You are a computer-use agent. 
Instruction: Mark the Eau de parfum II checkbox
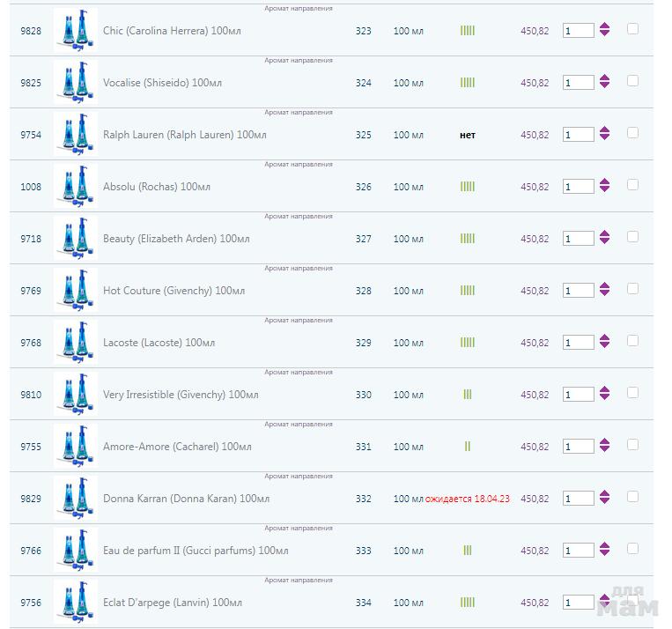[632, 549]
